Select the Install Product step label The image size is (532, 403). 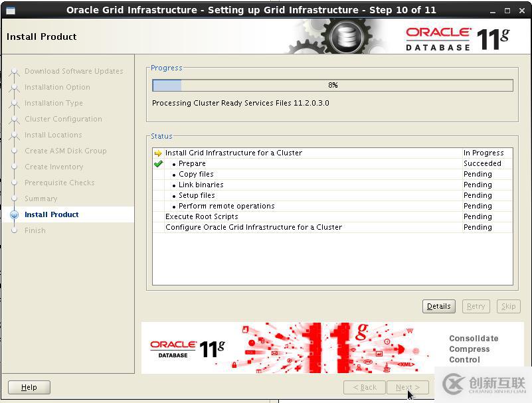(52, 214)
